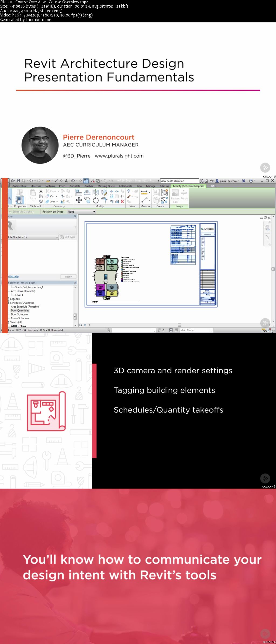The height and width of the screenshot is (644, 276).
Task: Click Match Type Properties paintbrush icon
Action: point(41,201)
